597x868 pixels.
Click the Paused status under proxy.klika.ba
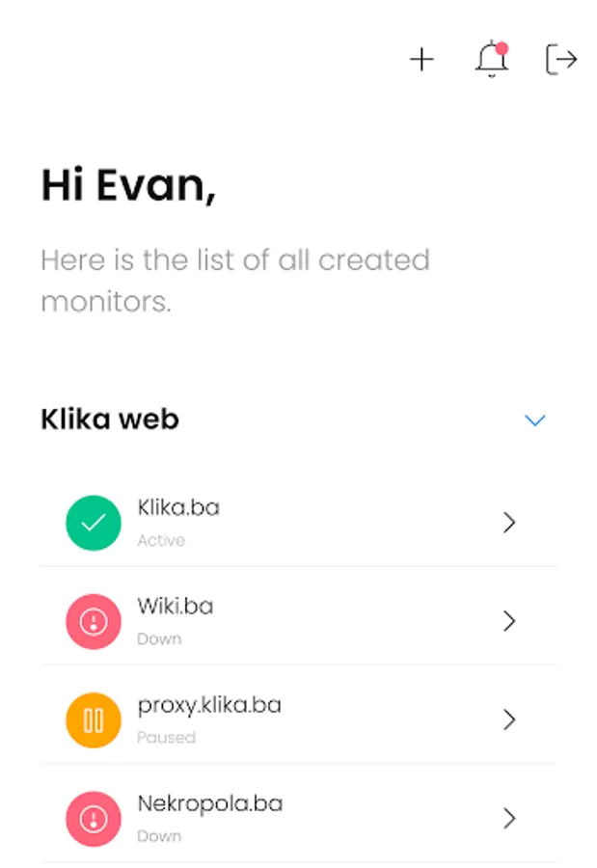[x=166, y=738]
